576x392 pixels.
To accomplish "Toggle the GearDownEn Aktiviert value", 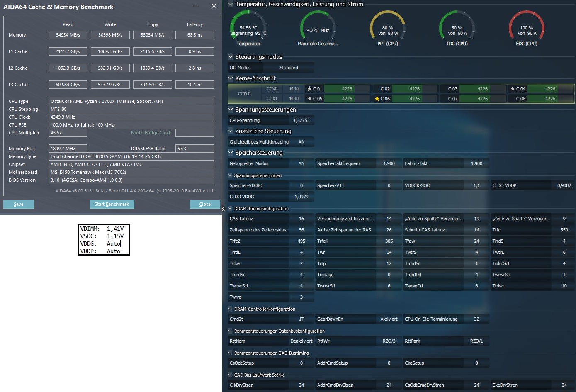I will (389, 319).
